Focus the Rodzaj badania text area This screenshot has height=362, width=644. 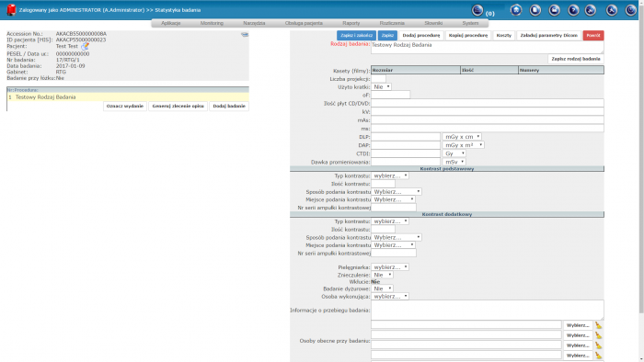[x=487, y=47]
